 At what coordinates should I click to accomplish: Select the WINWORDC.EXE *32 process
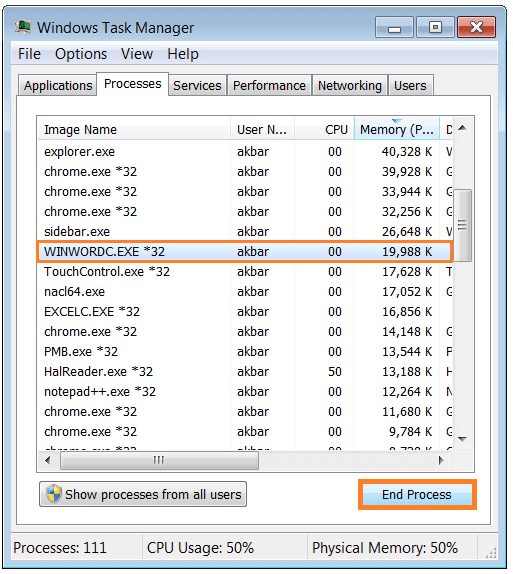[245, 251]
